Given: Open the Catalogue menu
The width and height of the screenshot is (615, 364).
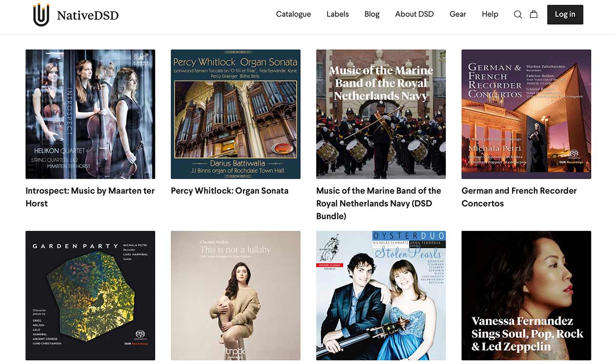Looking at the screenshot, I should pyautogui.click(x=293, y=14).
